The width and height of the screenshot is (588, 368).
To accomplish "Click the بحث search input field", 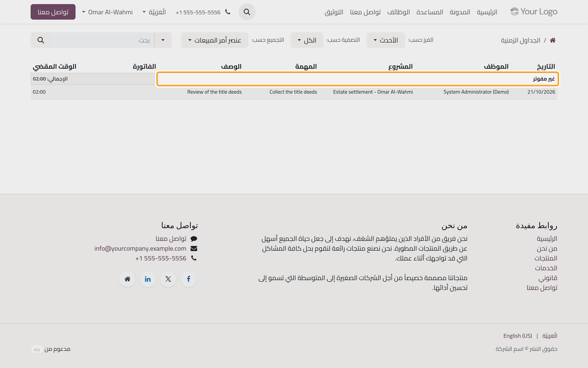I will tap(103, 40).
